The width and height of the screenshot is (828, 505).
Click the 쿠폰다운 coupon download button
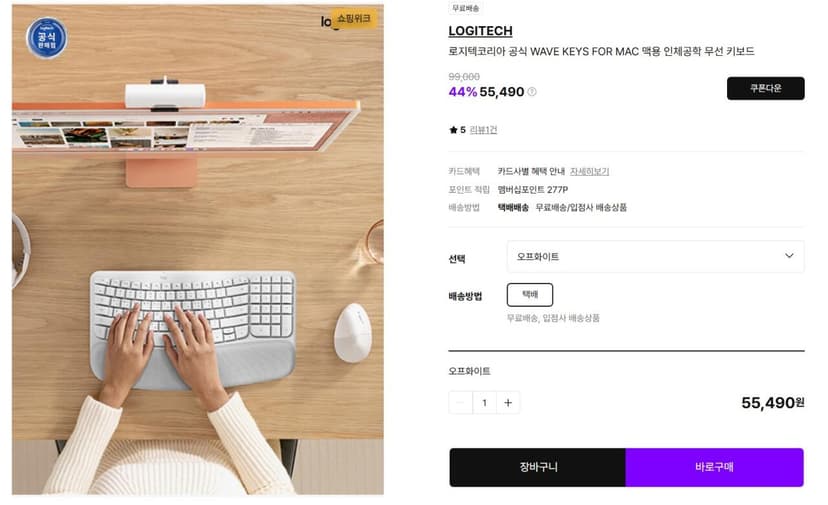(766, 88)
